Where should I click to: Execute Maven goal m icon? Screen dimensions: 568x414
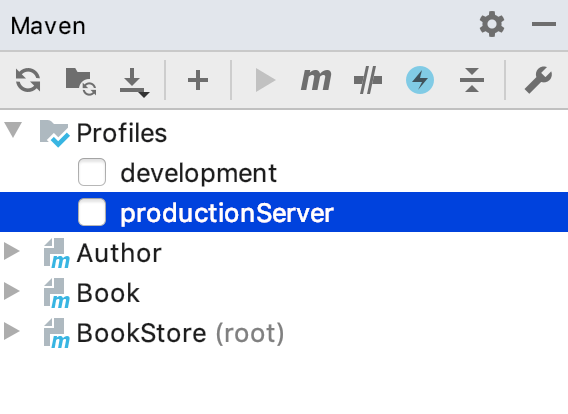316,80
